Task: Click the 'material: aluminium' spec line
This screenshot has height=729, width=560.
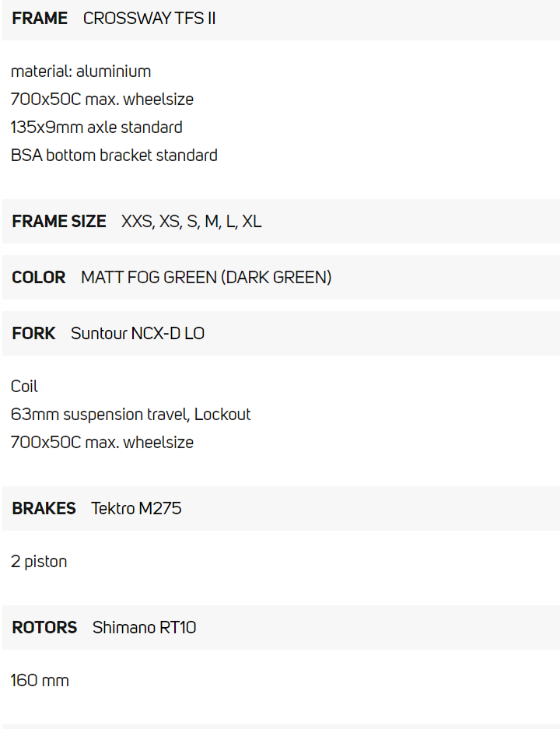Action: (x=81, y=72)
